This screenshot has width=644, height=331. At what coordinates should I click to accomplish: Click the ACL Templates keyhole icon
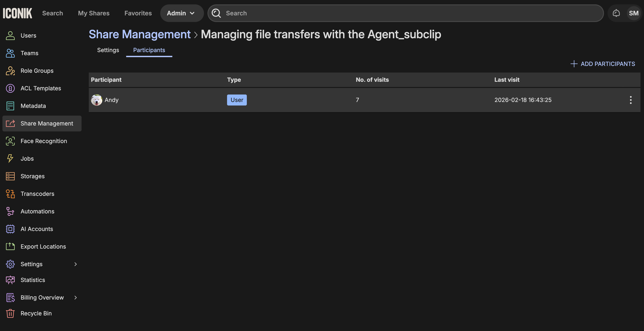[10, 88]
